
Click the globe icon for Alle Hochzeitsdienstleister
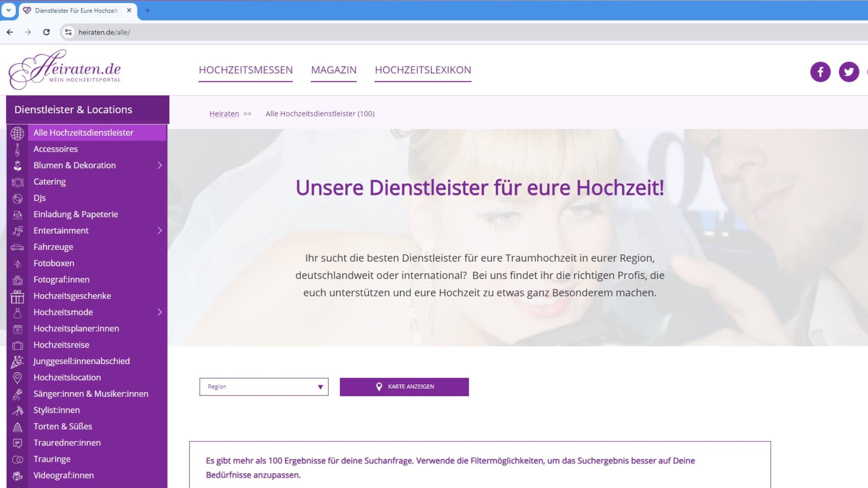[17, 133]
